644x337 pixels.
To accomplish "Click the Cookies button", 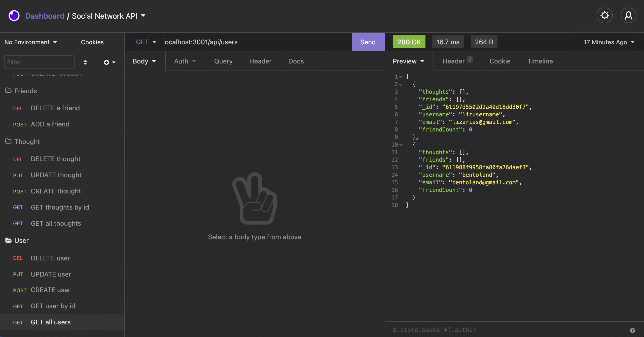I will pos(92,42).
